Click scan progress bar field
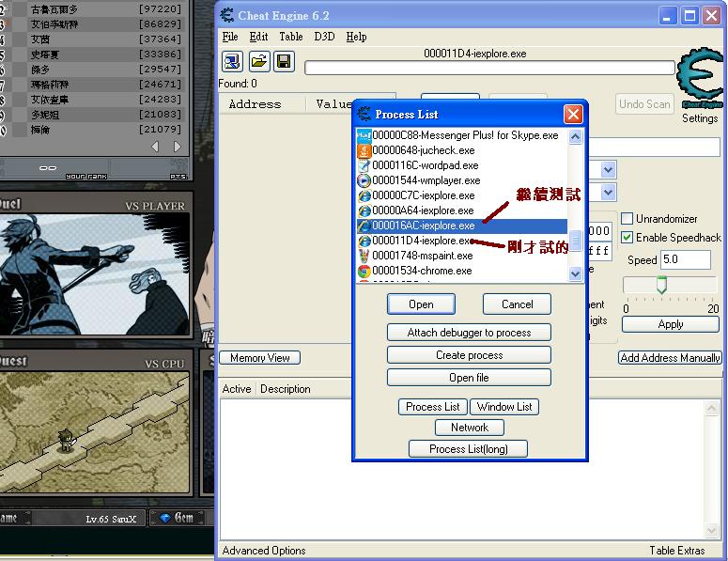 [x=489, y=69]
